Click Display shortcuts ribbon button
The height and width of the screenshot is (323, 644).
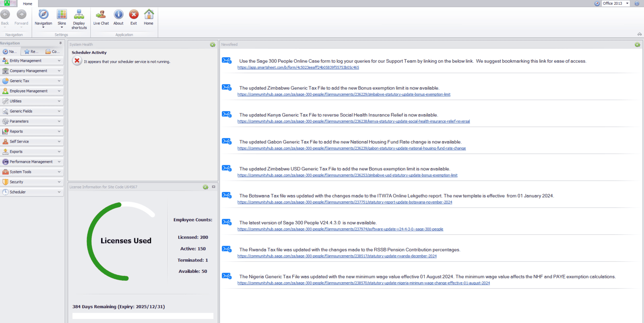coord(79,19)
